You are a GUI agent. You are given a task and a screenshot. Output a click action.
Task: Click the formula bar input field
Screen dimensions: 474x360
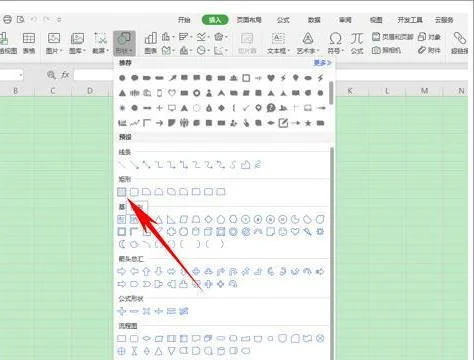tap(93, 75)
